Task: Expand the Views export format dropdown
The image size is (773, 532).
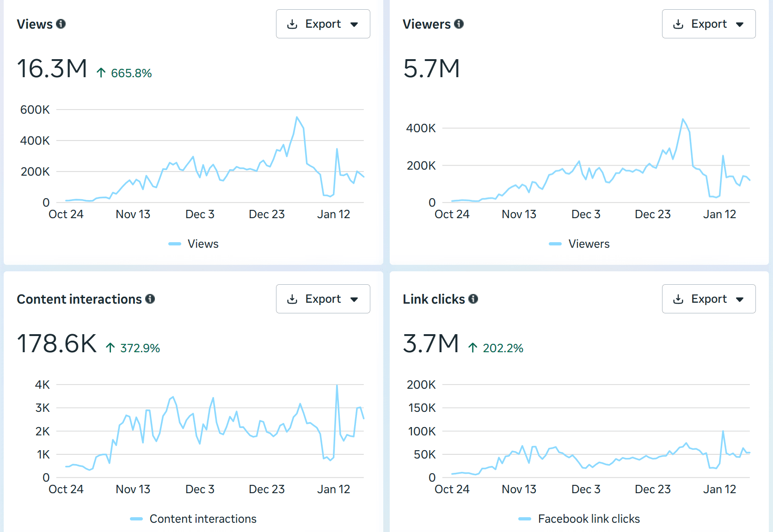Action: 354,24
